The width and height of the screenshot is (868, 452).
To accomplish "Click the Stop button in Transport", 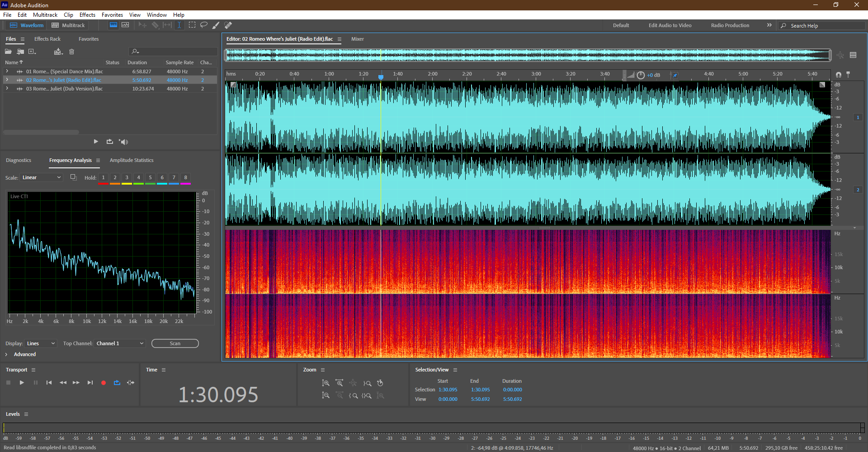I will (8, 383).
